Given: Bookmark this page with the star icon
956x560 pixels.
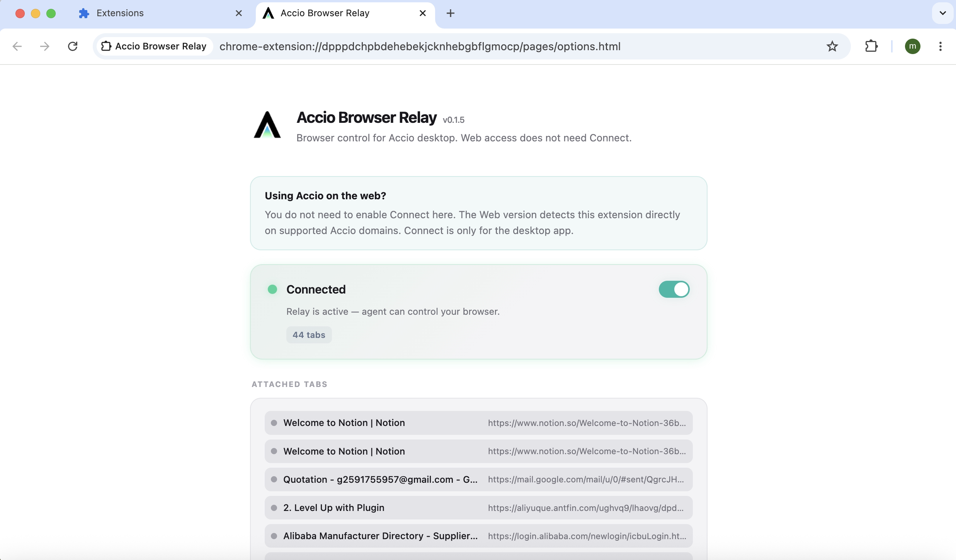Looking at the screenshot, I should [x=832, y=46].
